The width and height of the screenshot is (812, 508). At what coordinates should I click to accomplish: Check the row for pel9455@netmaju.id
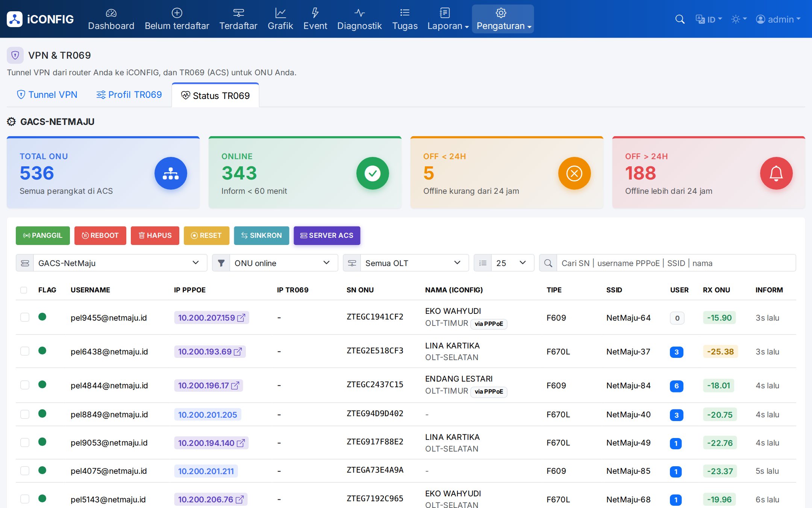pos(25,317)
